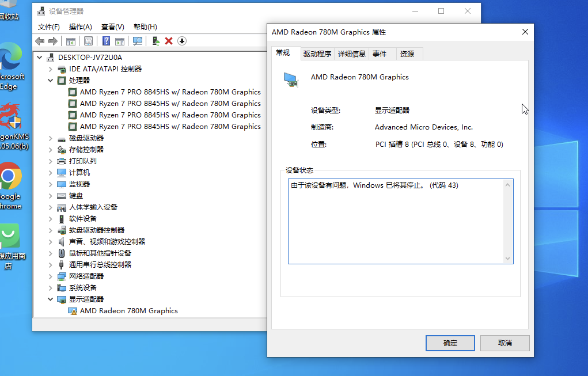588x376 pixels.
Task: Click the 取消 button
Action: click(505, 343)
